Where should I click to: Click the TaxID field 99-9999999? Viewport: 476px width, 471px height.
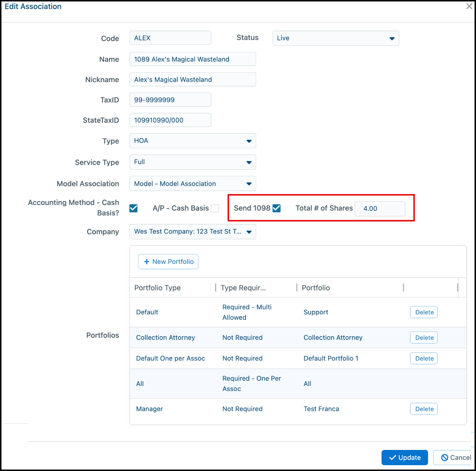click(170, 100)
